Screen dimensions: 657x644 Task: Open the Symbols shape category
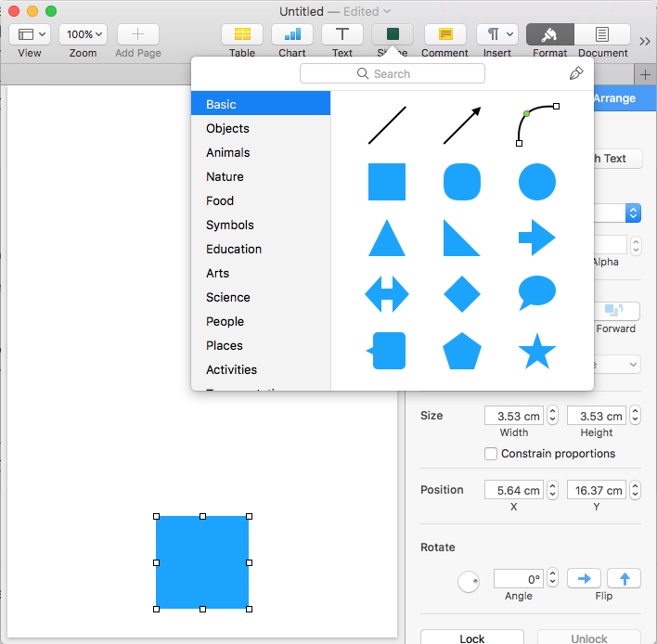click(230, 225)
